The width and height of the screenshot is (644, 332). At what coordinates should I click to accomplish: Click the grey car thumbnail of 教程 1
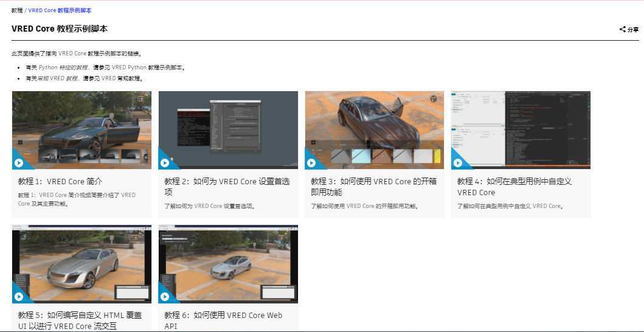[81, 130]
